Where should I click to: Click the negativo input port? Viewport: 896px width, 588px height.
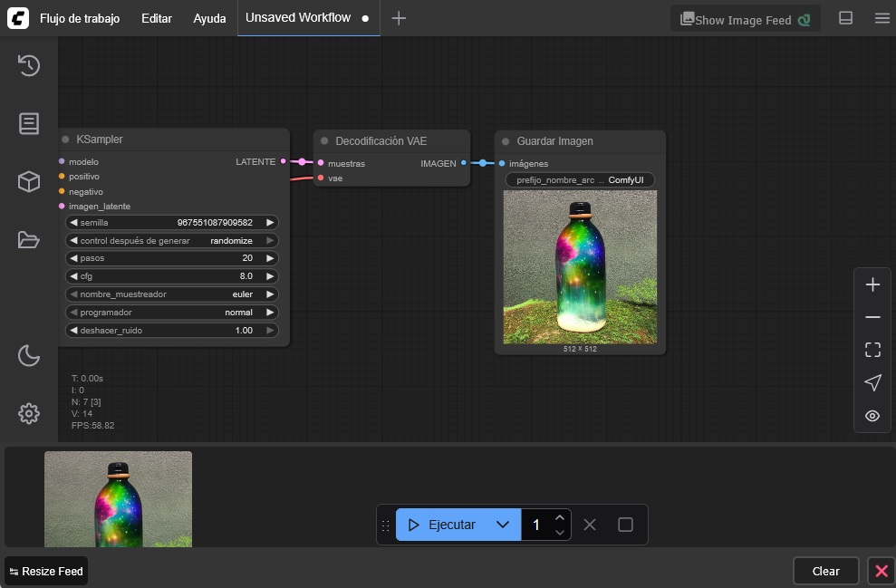tap(62, 191)
